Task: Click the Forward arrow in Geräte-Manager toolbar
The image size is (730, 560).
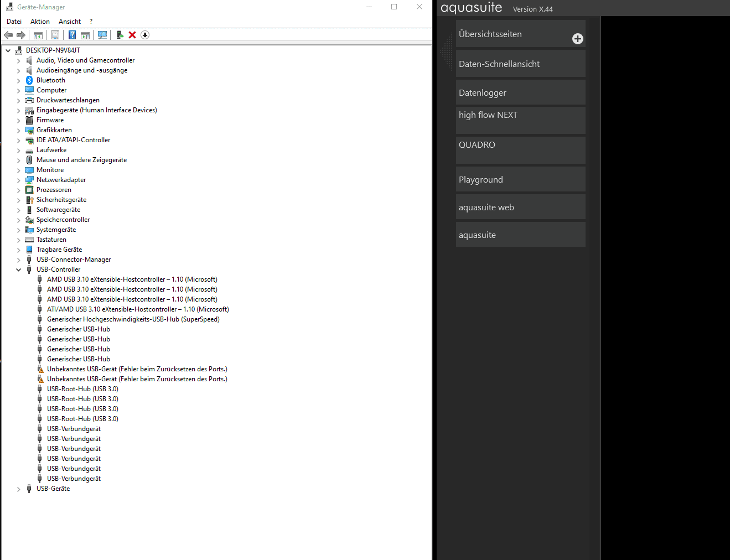Action: pyautogui.click(x=21, y=35)
